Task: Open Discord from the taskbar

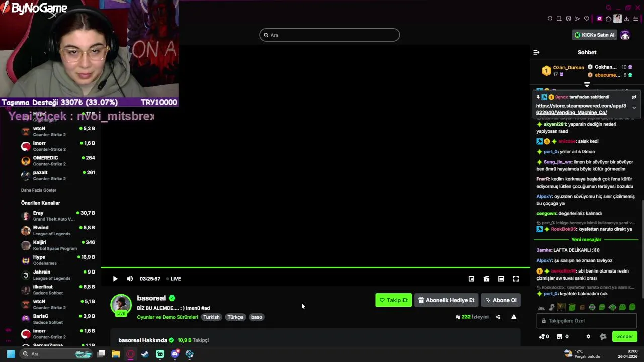Action: pyautogui.click(x=175, y=354)
